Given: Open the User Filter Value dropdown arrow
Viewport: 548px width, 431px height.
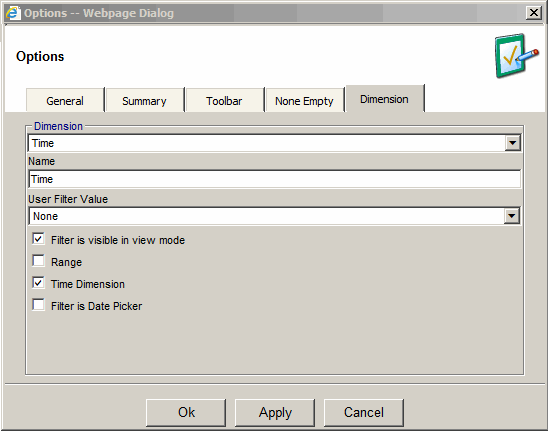Looking at the screenshot, I should click(512, 216).
